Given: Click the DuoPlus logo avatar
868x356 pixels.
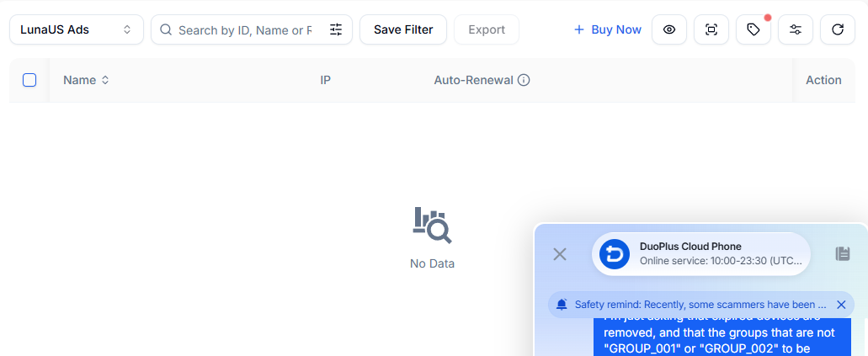Looking at the screenshot, I should pyautogui.click(x=615, y=255).
